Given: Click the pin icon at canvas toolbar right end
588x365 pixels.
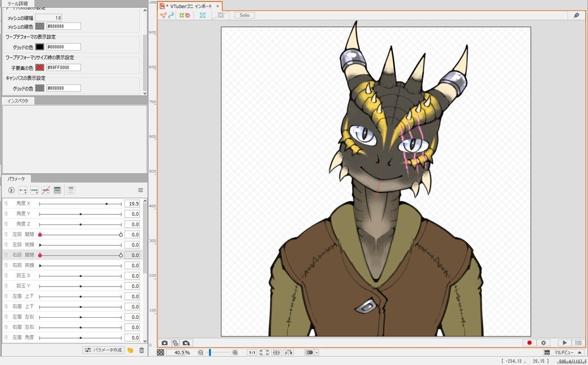Looking at the screenshot, I should click(x=577, y=15).
